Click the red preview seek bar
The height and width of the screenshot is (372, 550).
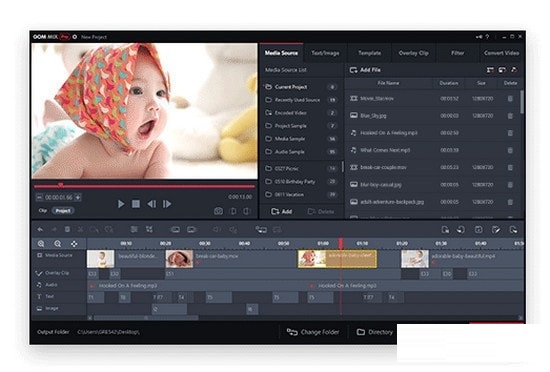tap(144, 186)
